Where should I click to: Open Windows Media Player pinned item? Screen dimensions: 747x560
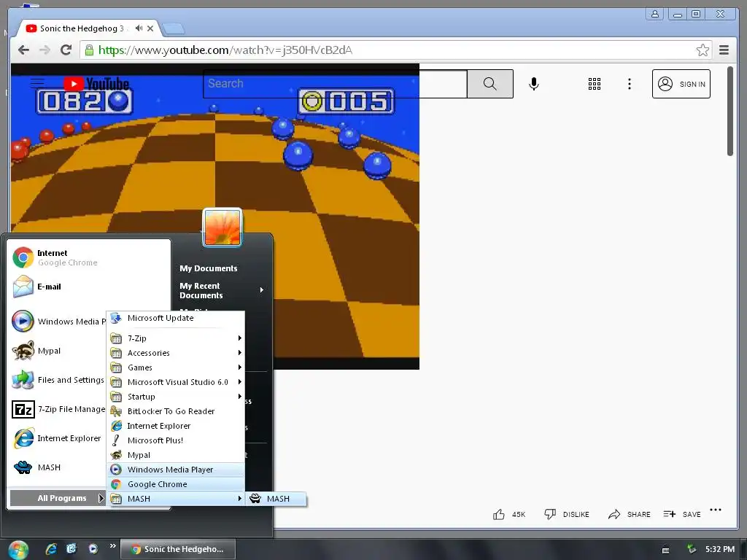pyautogui.click(x=58, y=322)
